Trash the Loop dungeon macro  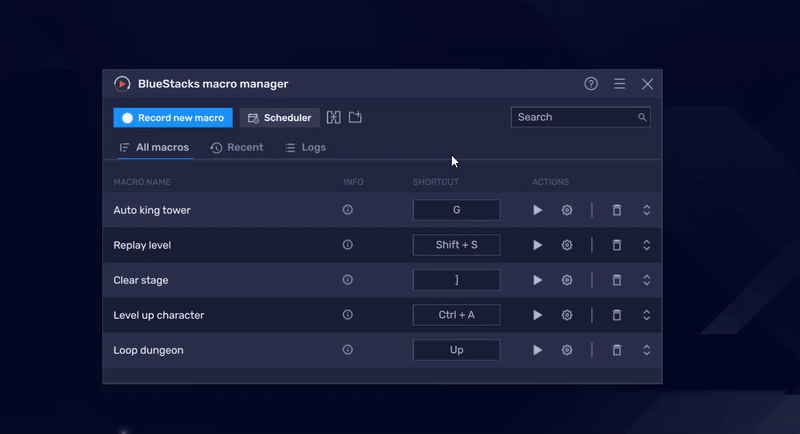(x=617, y=350)
